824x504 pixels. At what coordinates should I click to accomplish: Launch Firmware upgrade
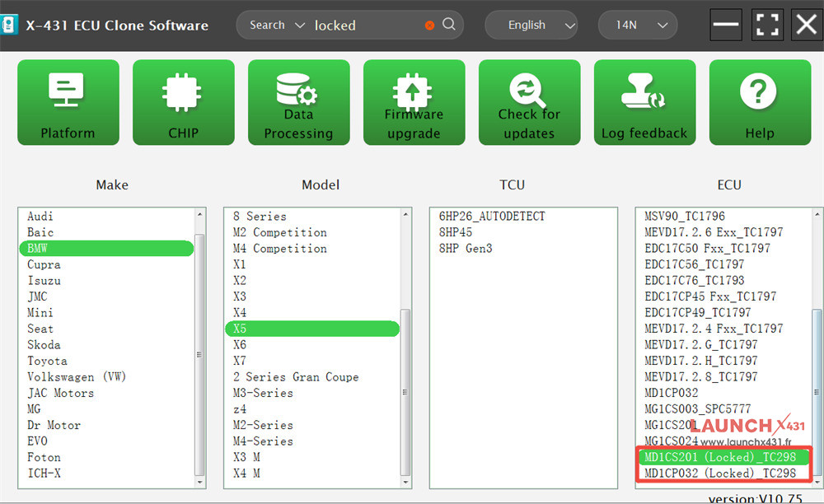pyautogui.click(x=414, y=102)
